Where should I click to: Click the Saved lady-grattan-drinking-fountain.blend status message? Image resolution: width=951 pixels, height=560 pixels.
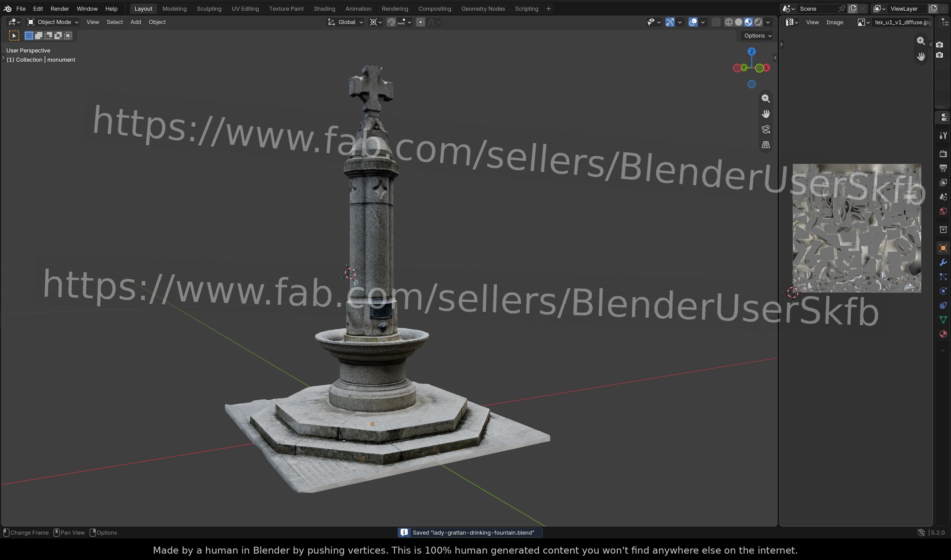(x=470, y=533)
